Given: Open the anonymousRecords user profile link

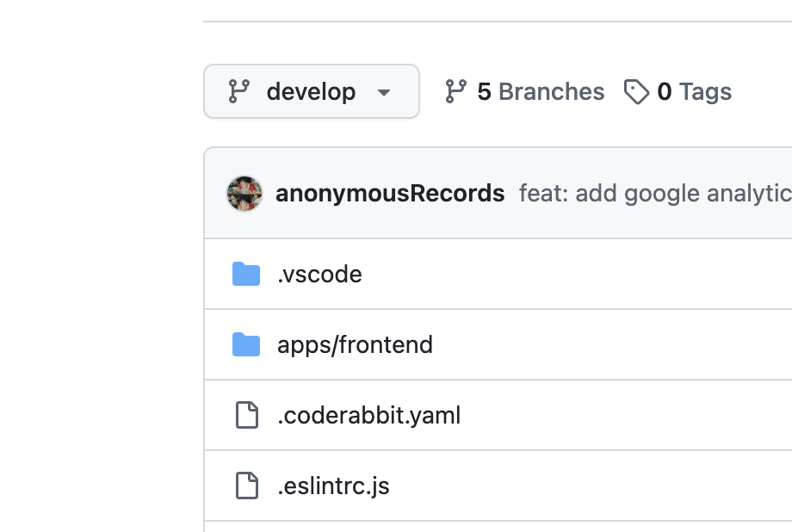Looking at the screenshot, I should (390, 194).
